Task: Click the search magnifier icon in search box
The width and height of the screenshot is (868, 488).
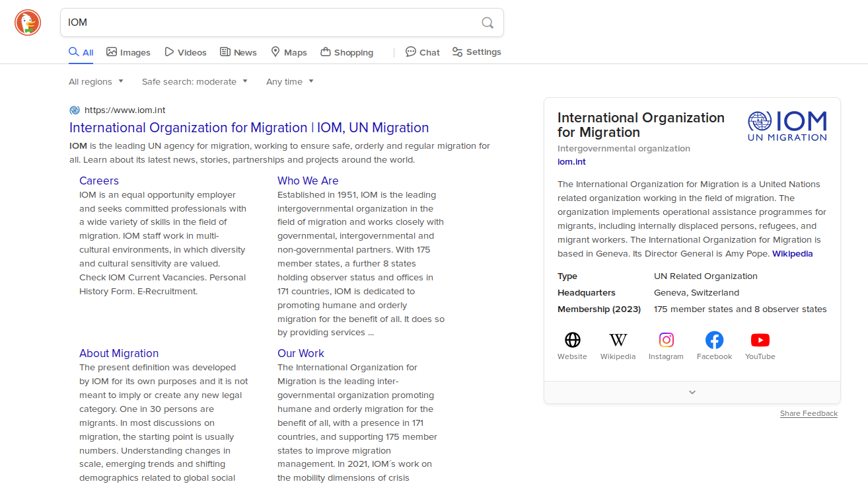Action: (x=488, y=22)
